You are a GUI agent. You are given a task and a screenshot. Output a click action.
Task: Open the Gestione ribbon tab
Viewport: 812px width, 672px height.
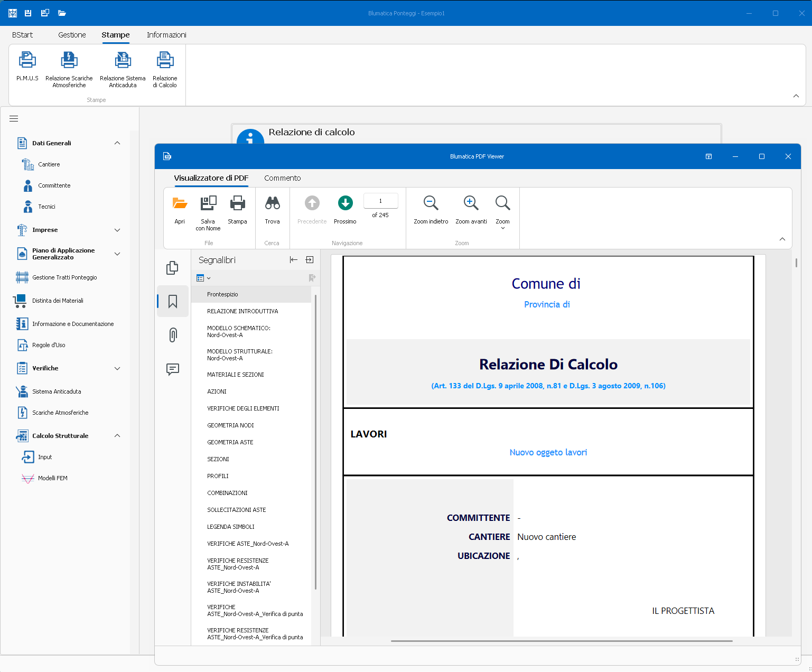point(72,35)
